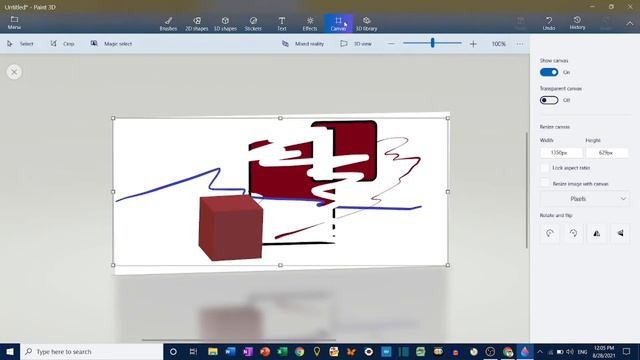Click the volume speaker icon
Viewport: 640px width, 360px height.
pos(570,351)
